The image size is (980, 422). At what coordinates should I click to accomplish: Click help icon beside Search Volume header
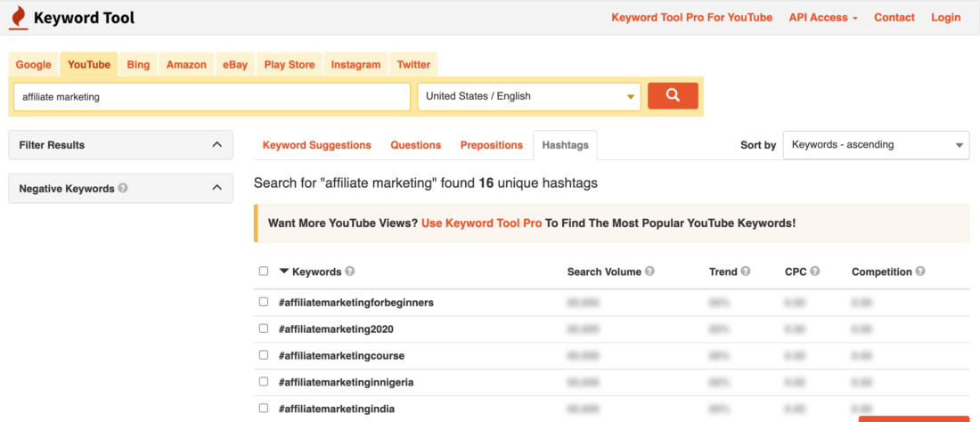pyautogui.click(x=650, y=272)
